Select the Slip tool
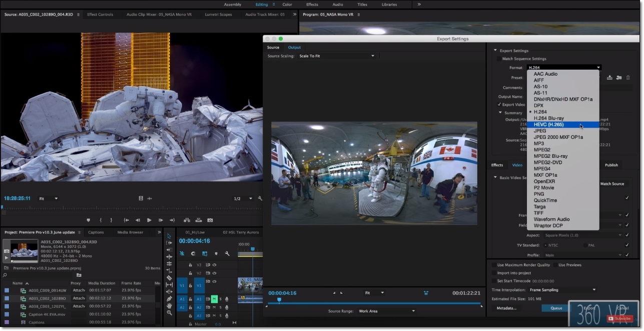644x331 pixels. point(169,285)
